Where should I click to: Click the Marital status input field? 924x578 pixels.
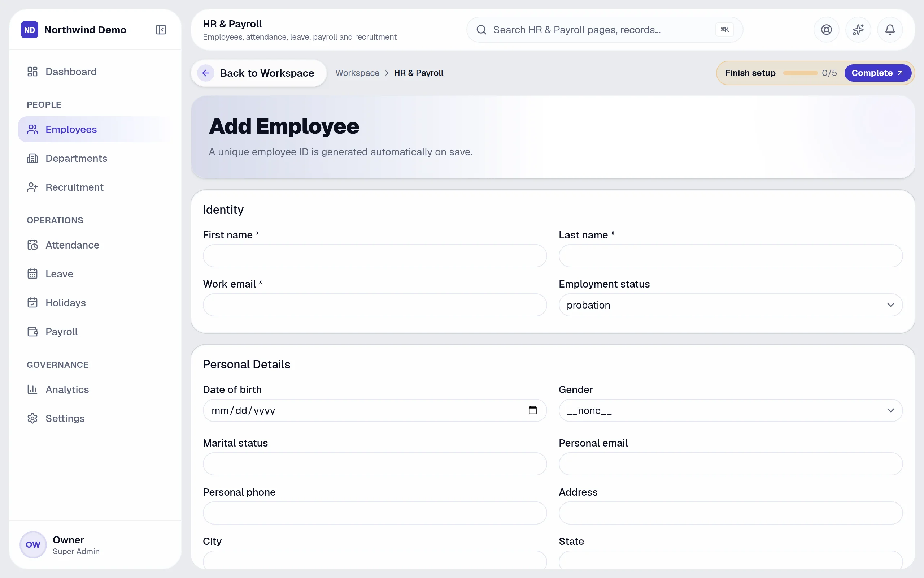[375, 464]
